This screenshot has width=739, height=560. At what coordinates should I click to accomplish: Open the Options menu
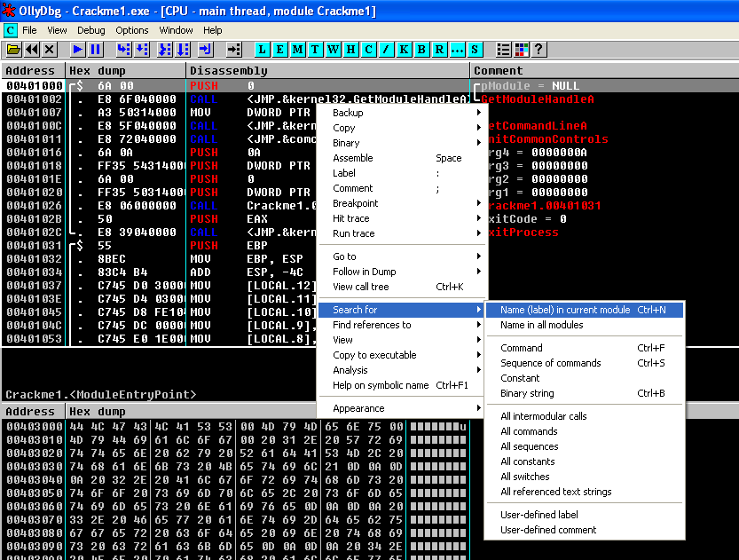pos(132,30)
